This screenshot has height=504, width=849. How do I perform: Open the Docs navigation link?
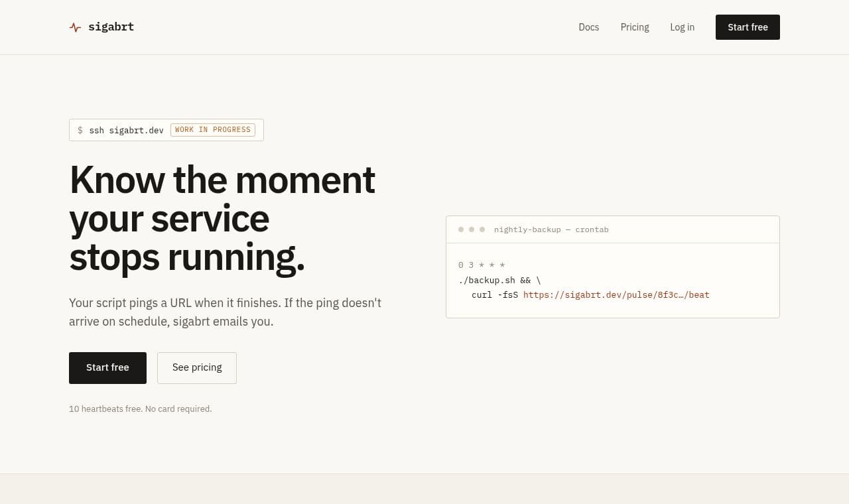click(589, 27)
